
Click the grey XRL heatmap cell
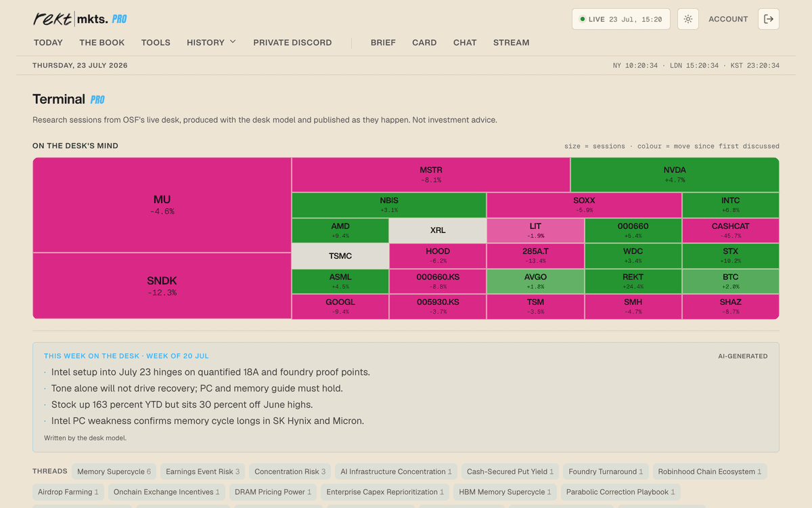pyautogui.click(x=438, y=230)
